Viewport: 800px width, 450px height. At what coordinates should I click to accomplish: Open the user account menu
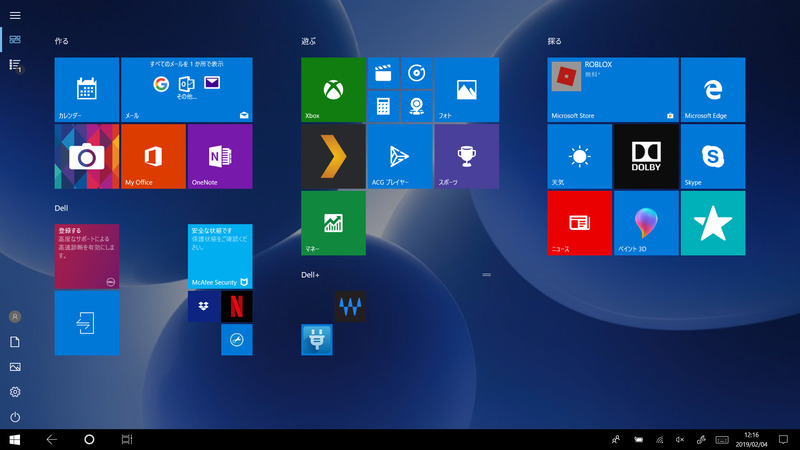tap(15, 317)
